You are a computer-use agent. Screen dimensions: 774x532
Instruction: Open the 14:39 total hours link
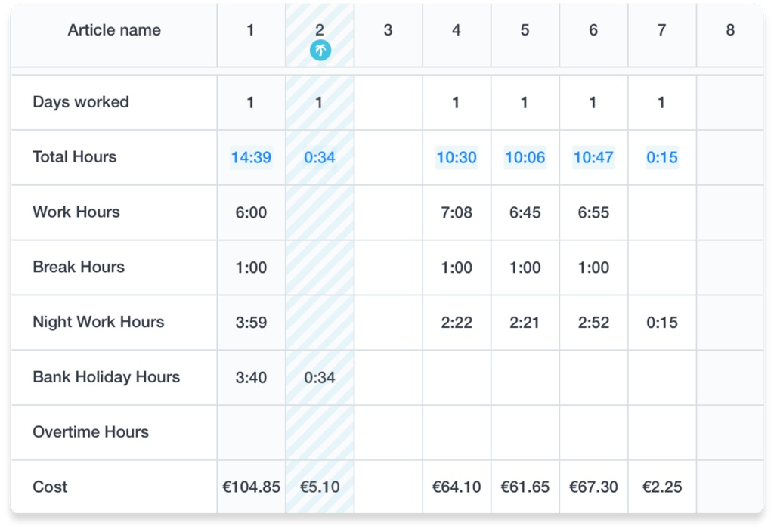point(251,157)
